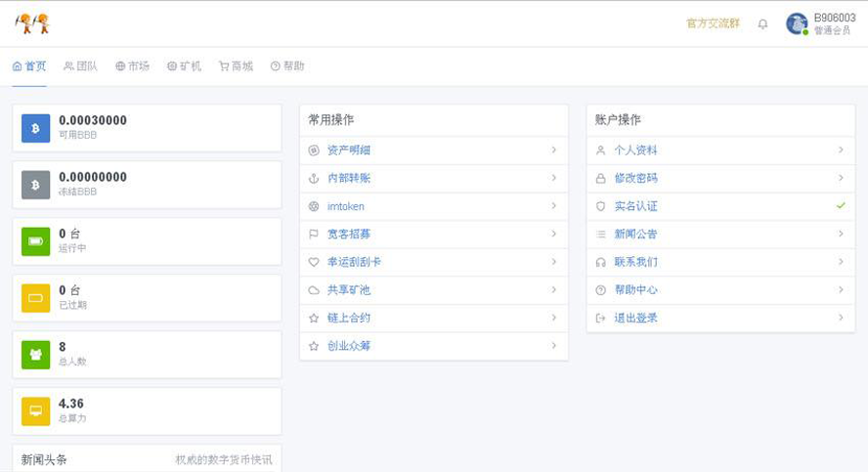Open 链上合约 link
The width and height of the screenshot is (868, 472).
[x=349, y=318]
